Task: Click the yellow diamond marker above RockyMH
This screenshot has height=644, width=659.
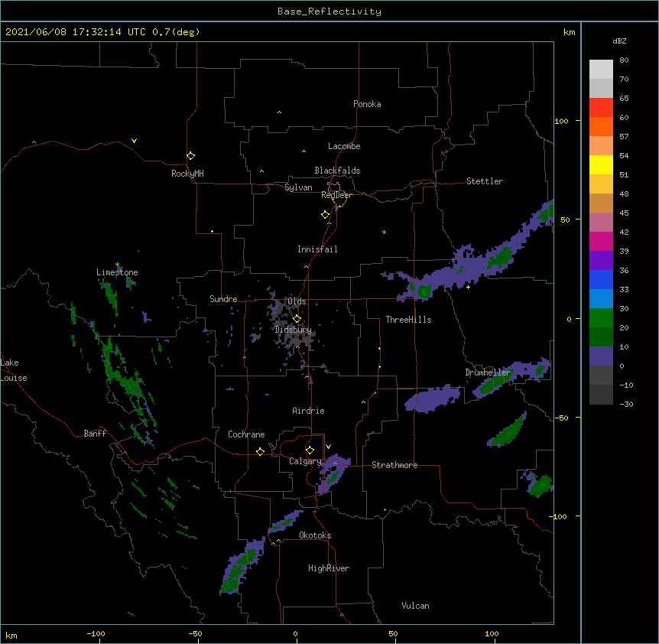Action: 190,155
